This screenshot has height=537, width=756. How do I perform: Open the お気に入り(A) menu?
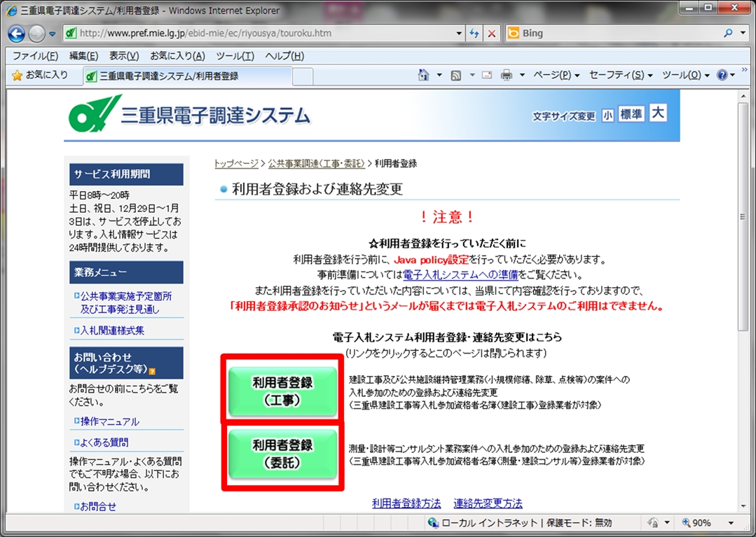tap(177, 56)
